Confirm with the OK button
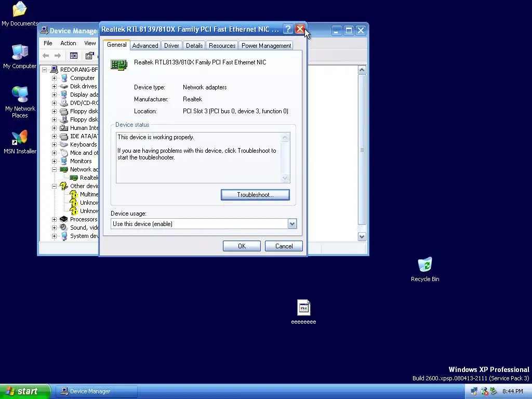This screenshot has height=399, width=532. [242, 246]
